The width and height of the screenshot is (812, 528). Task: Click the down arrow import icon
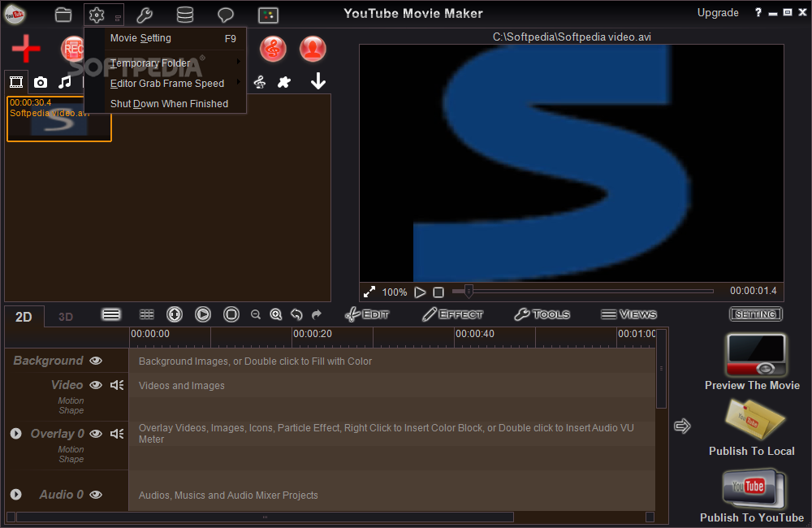pyautogui.click(x=318, y=81)
